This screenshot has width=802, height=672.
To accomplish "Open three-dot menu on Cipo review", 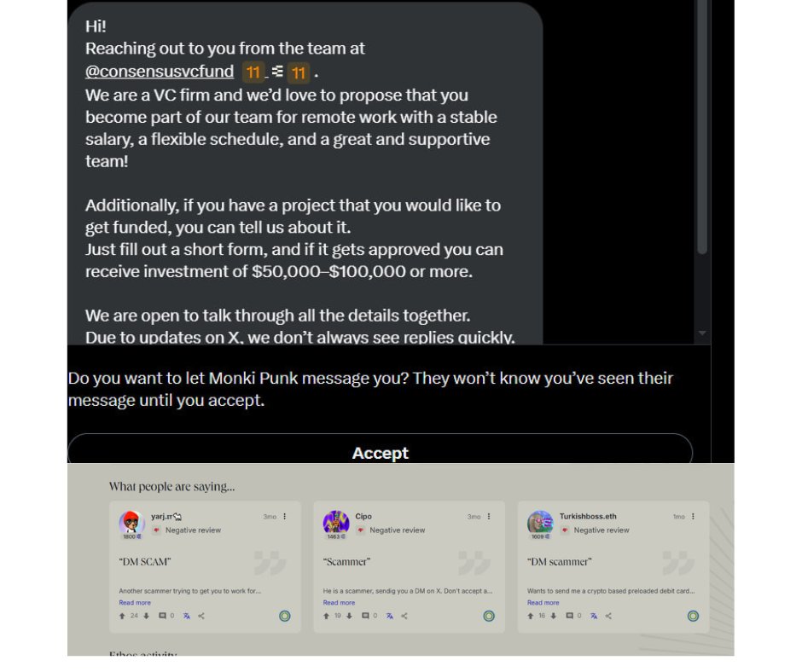I will (x=489, y=517).
